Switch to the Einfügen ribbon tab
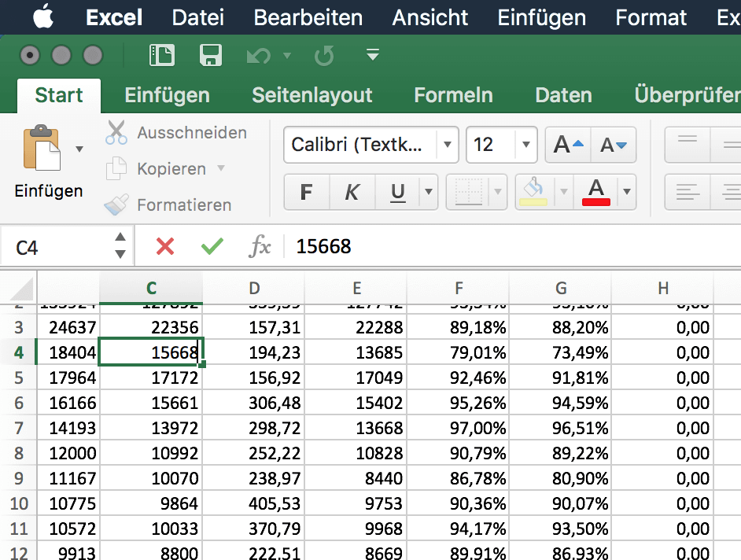The width and height of the screenshot is (741, 560). click(168, 95)
